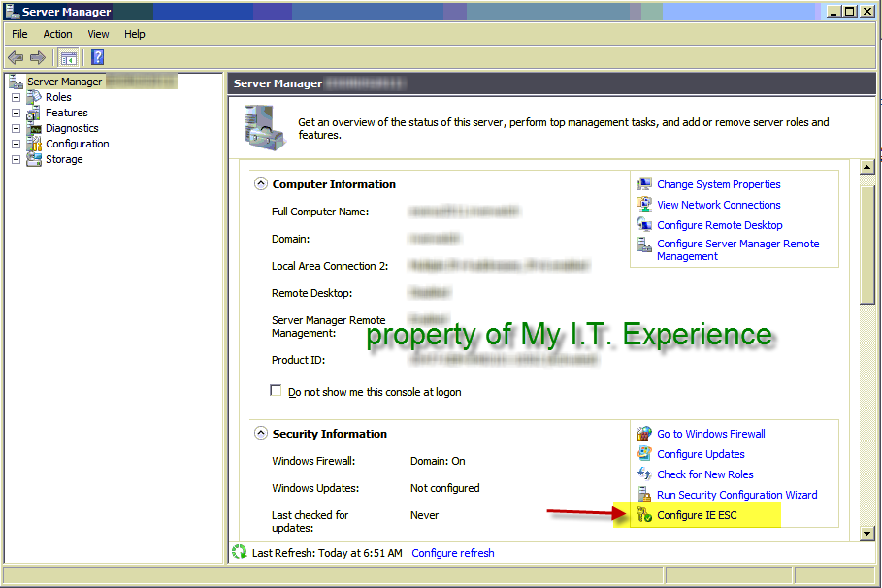
Task: Click the vertical scrollbar thumb
Action: click(866, 245)
